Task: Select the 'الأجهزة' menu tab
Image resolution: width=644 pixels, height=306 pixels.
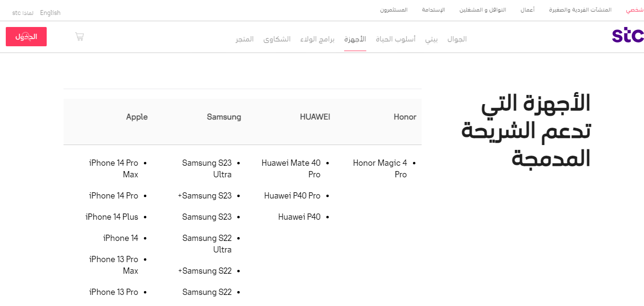Action: 355,39
